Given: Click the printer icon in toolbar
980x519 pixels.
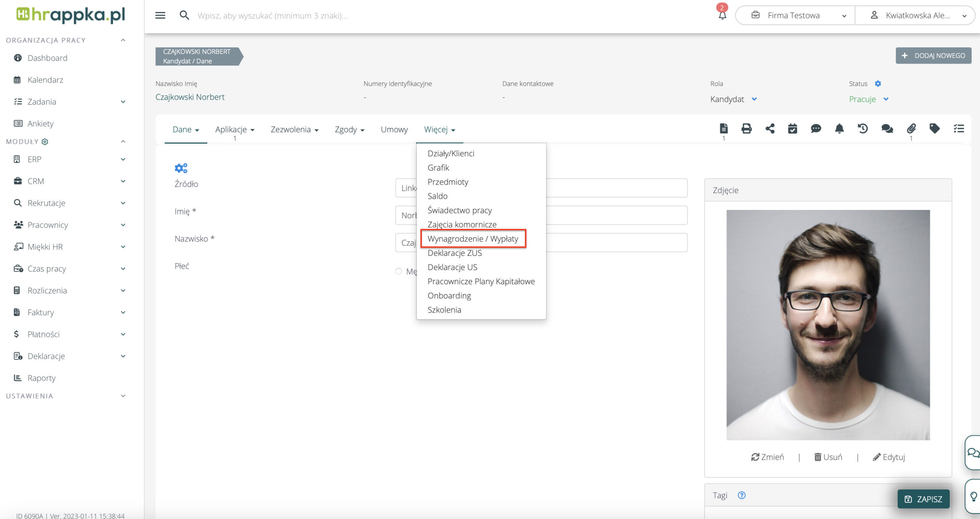Looking at the screenshot, I should (x=746, y=128).
